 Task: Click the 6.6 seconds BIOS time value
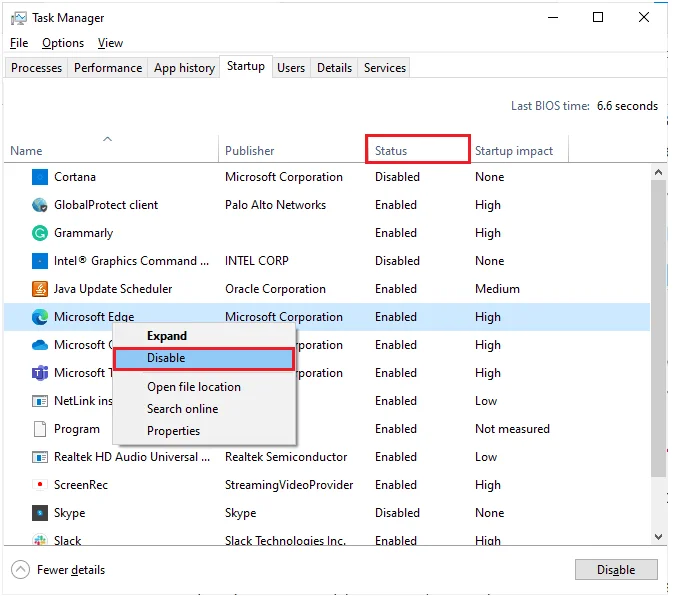tap(627, 106)
